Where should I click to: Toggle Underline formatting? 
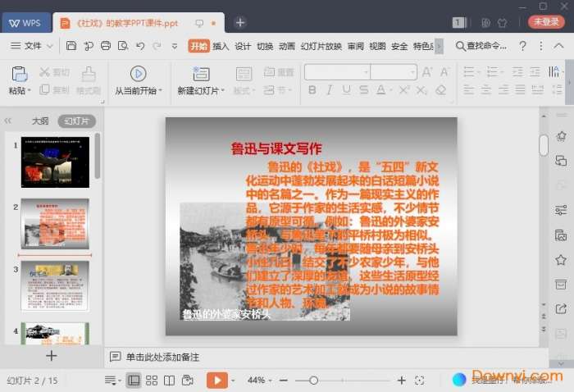click(346, 89)
